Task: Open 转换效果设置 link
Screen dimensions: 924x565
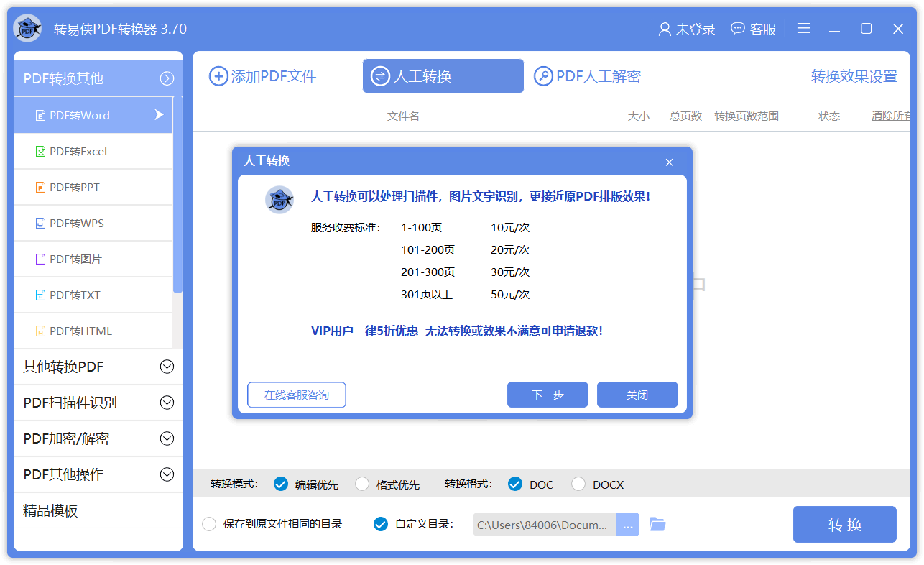Action: pos(854,76)
